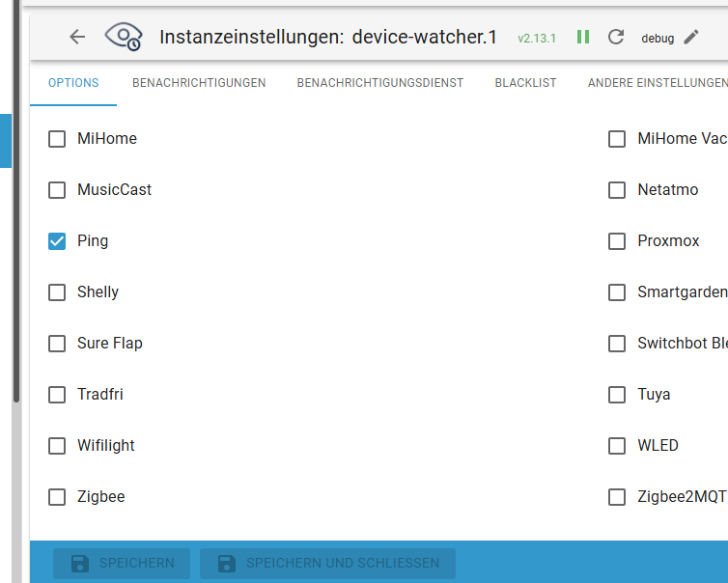Click the left sidebar scrollbar thumb

(x=16, y=200)
